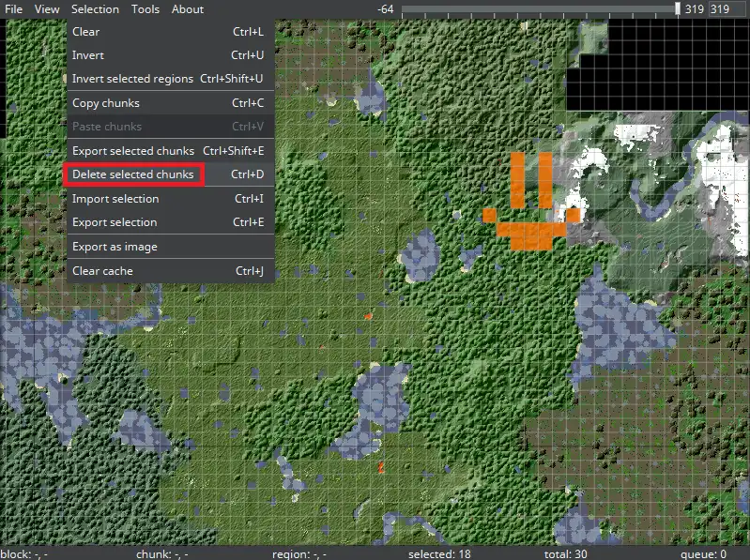Click Delete selected chunks
Image resolution: width=750 pixels, height=560 pixels.
(170, 174)
